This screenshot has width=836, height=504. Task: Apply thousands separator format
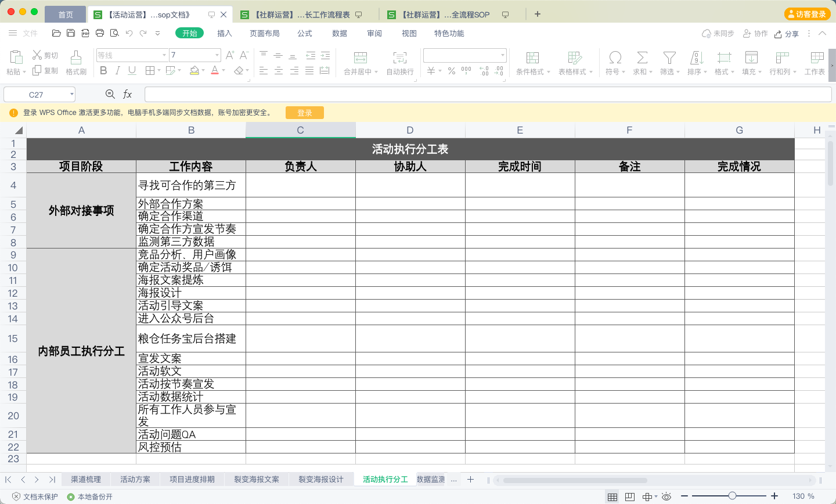click(466, 71)
